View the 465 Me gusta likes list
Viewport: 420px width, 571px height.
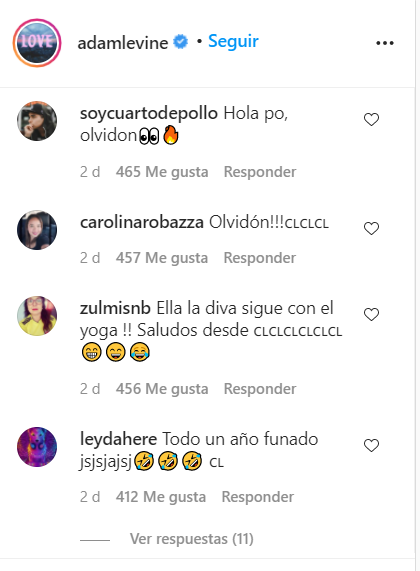click(162, 172)
